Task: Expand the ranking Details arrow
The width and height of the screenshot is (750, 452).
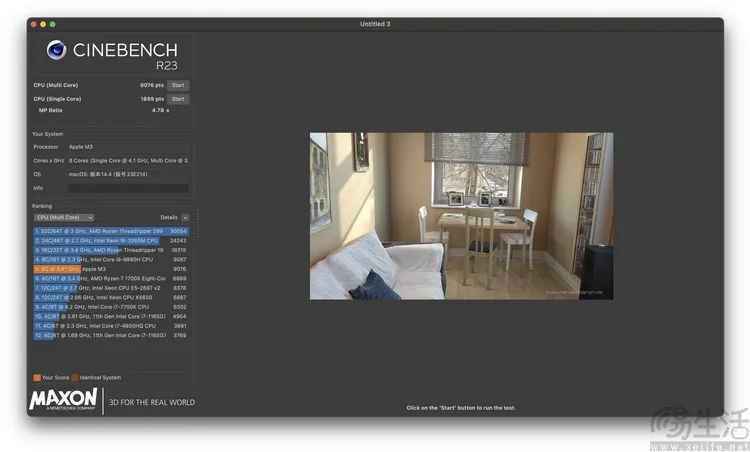Action: click(185, 218)
